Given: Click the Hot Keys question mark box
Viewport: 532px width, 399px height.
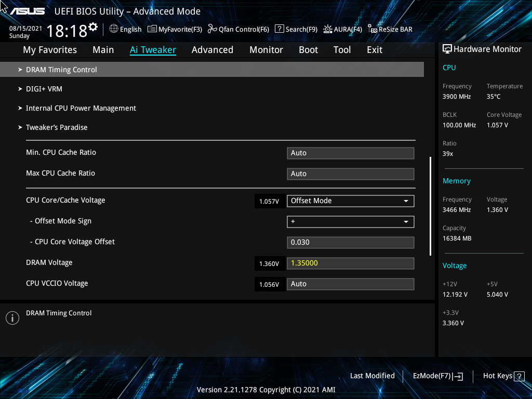Looking at the screenshot, I should click(x=519, y=376).
